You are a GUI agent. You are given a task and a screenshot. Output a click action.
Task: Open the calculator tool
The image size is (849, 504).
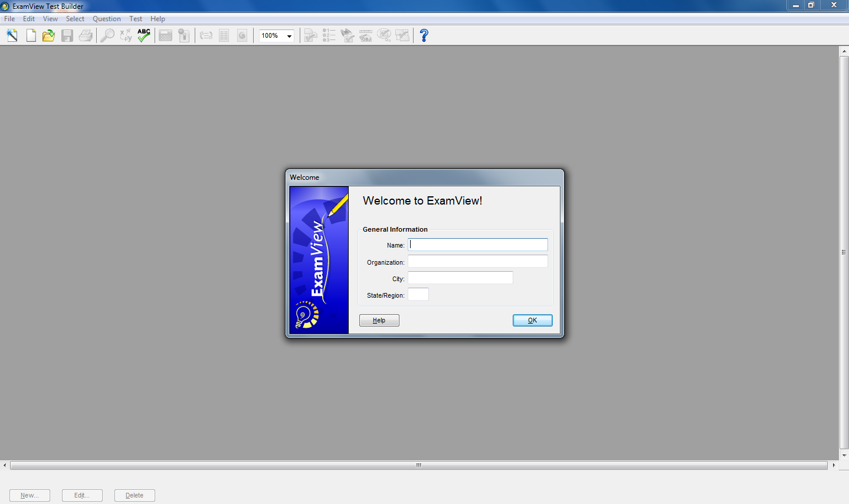pyautogui.click(x=165, y=35)
